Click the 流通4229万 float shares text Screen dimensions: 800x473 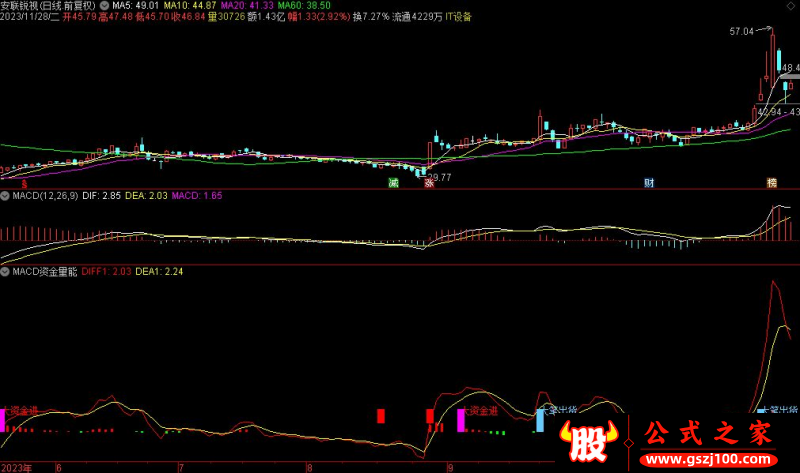click(417, 17)
